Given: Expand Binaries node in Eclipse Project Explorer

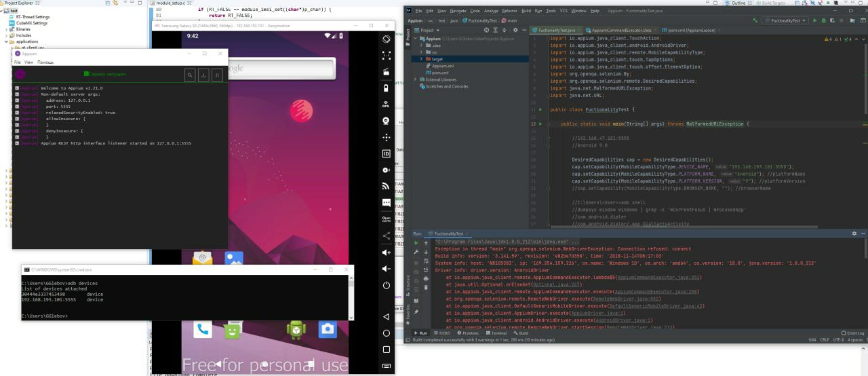Looking at the screenshot, I should tap(6, 29).
